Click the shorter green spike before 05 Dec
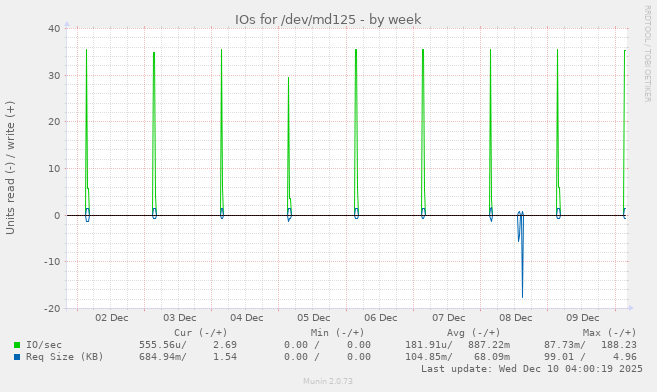Viewport: 657px width, 392px height. [x=289, y=147]
